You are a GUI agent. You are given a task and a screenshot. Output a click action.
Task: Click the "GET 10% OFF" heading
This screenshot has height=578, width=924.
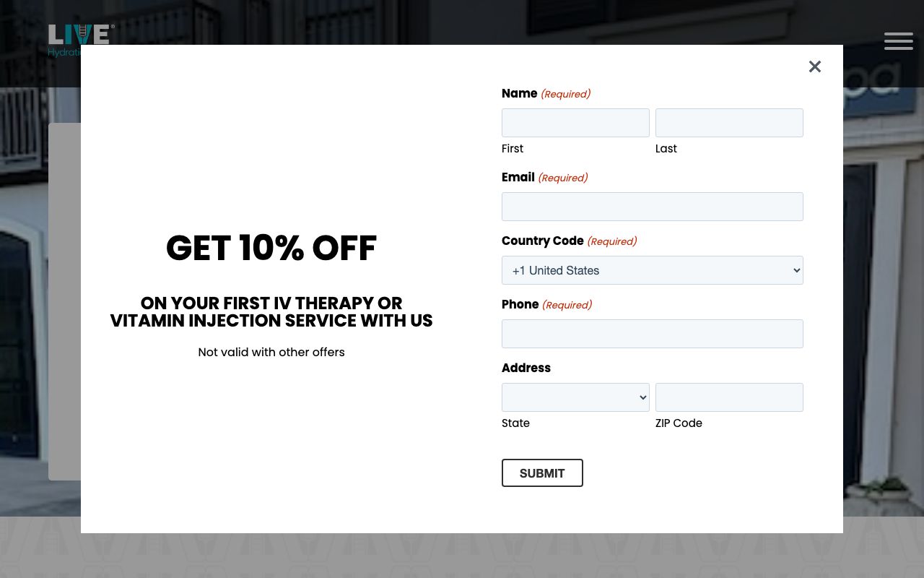pos(271,248)
